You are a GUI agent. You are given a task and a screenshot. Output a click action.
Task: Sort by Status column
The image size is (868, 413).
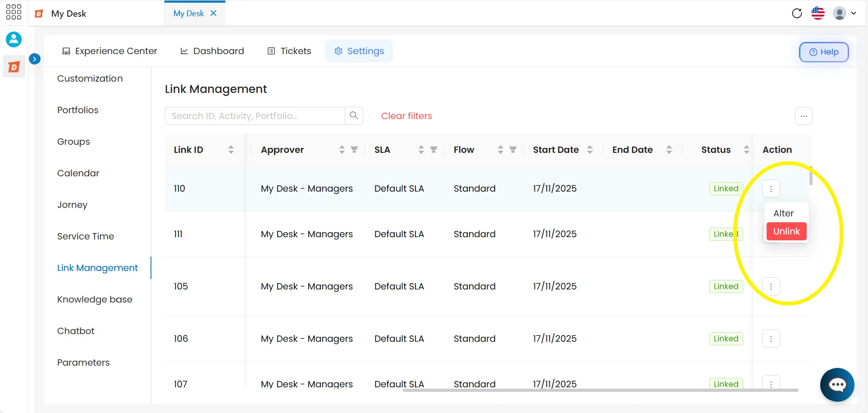pyautogui.click(x=746, y=150)
